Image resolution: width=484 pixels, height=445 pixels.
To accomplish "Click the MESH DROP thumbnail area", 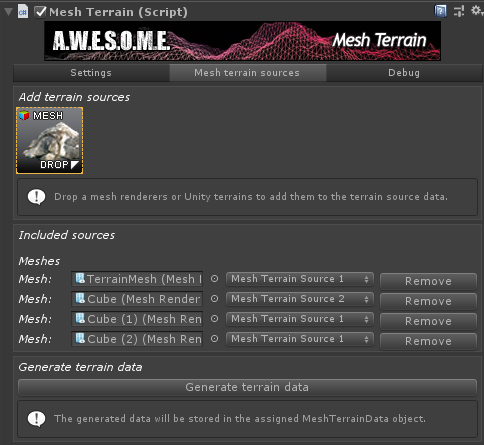I will 50,140.
